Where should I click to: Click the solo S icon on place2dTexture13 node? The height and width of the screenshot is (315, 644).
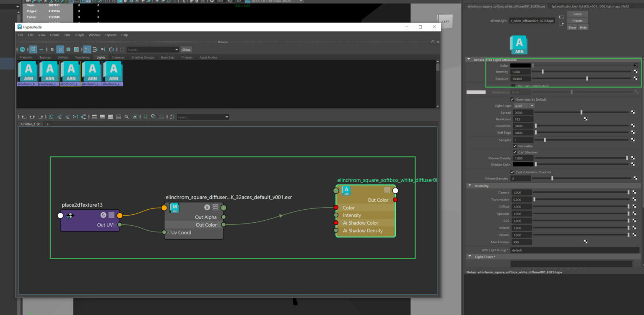coord(103,215)
